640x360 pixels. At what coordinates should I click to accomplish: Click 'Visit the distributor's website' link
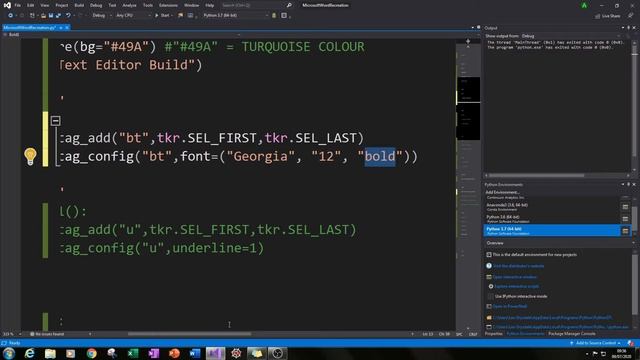click(x=518, y=266)
